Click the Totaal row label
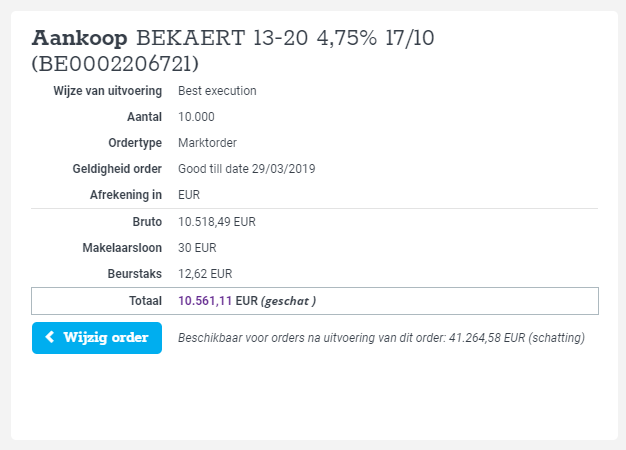Viewport: 626px width, 450px height. pyautogui.click(x=145, y=301)
